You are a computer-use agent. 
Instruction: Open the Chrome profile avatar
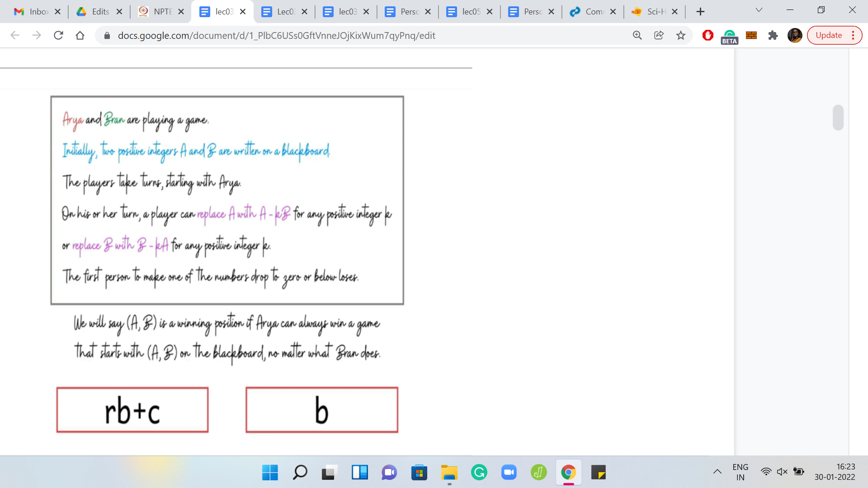tap(794, 35)
